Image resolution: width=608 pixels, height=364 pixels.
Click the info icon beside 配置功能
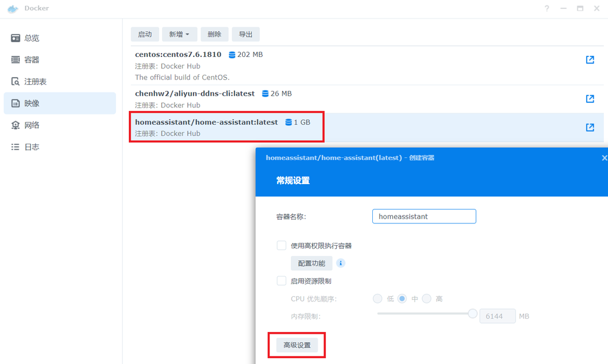pos(340,262)
